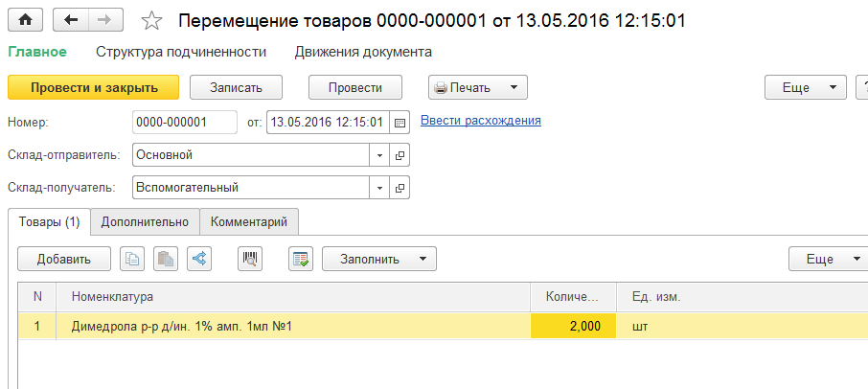Search by barcode icon
The image size is (868, 389).
pyautogui.click(x=250, y=259)
